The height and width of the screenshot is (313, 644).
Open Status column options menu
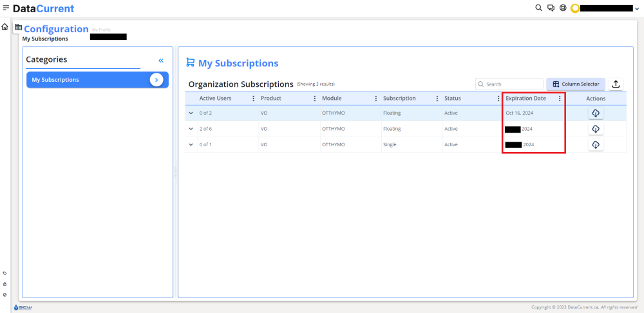(x=498, y=99)
